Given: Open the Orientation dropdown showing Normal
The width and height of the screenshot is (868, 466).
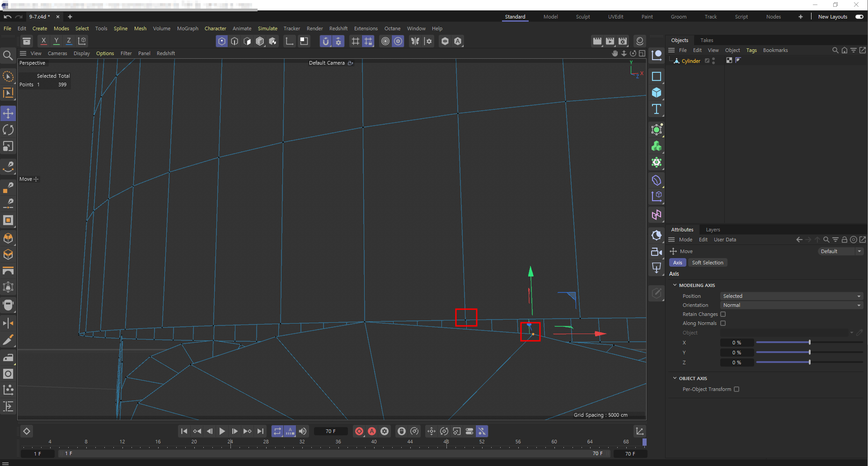Looking at the screenshot, I should coord(791,306).
